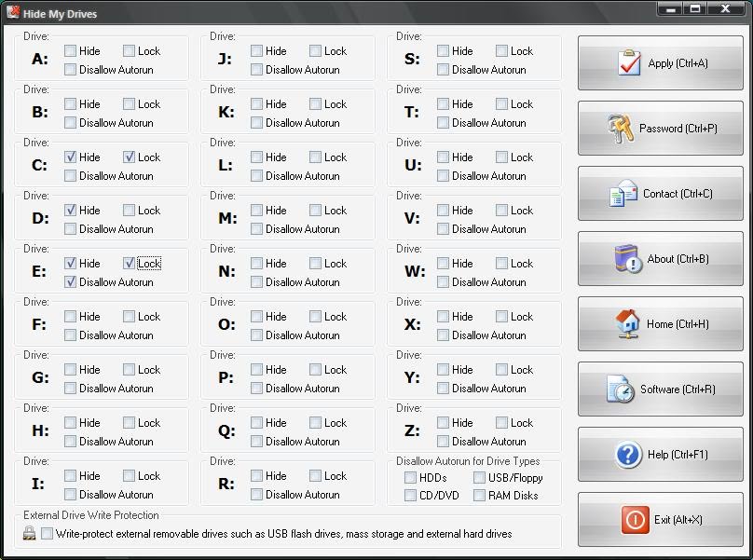Check Lock for drive M:

click(x=315, y=211)
